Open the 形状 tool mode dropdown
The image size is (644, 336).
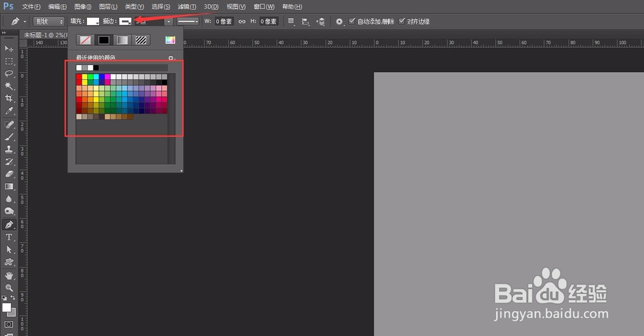tap(49, 21)
